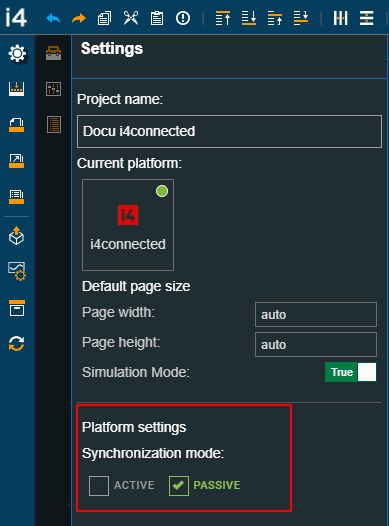The height and width of the screenshot is (526, 389).
Task: Click Send to back icon
Action: point(249,18)
